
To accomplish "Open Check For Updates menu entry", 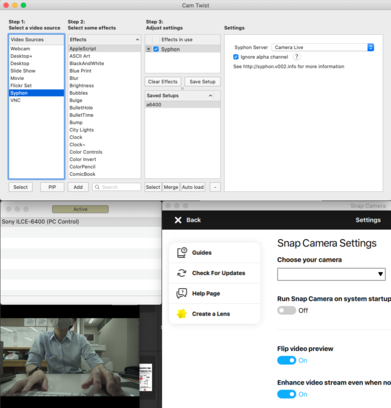I will (215, 273).
